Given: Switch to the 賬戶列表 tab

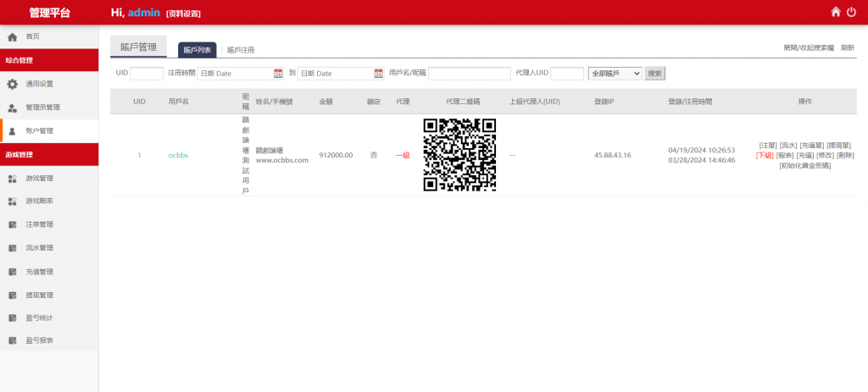Looking at the screenshot, I should coord(197,50).
